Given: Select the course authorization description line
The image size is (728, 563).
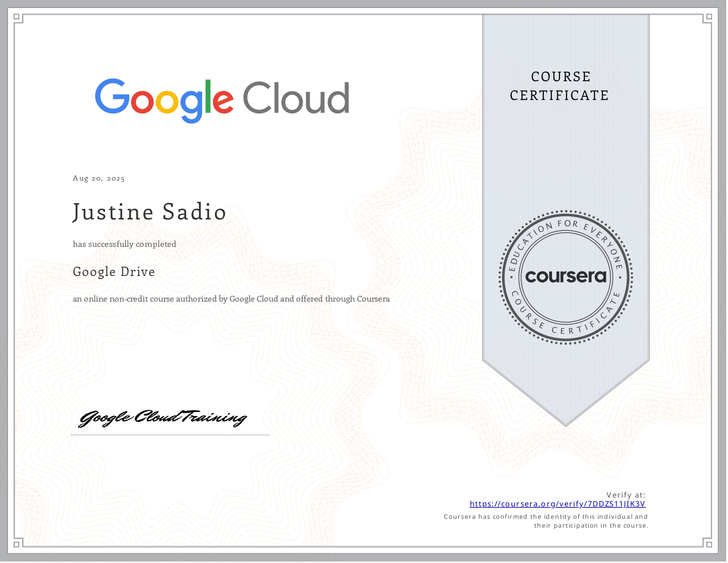Looking at the screenshot, I should coord(231,299).
